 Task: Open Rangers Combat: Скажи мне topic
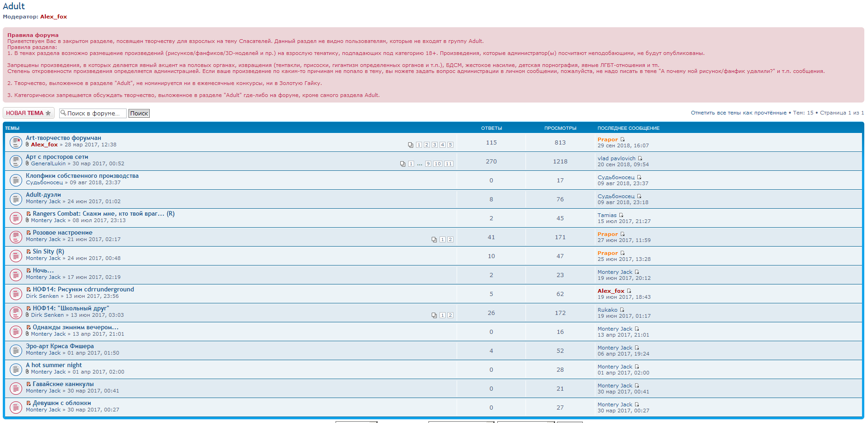coord(104,213)
